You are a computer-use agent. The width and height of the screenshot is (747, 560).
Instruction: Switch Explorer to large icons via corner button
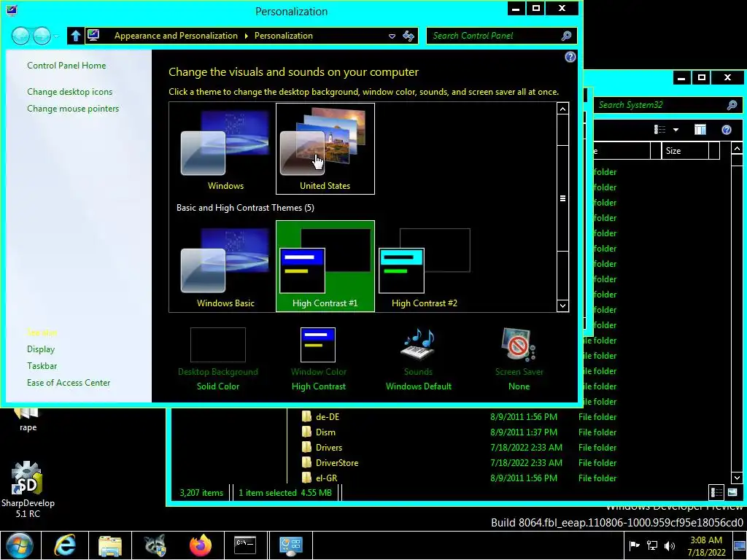pos(732,492)
